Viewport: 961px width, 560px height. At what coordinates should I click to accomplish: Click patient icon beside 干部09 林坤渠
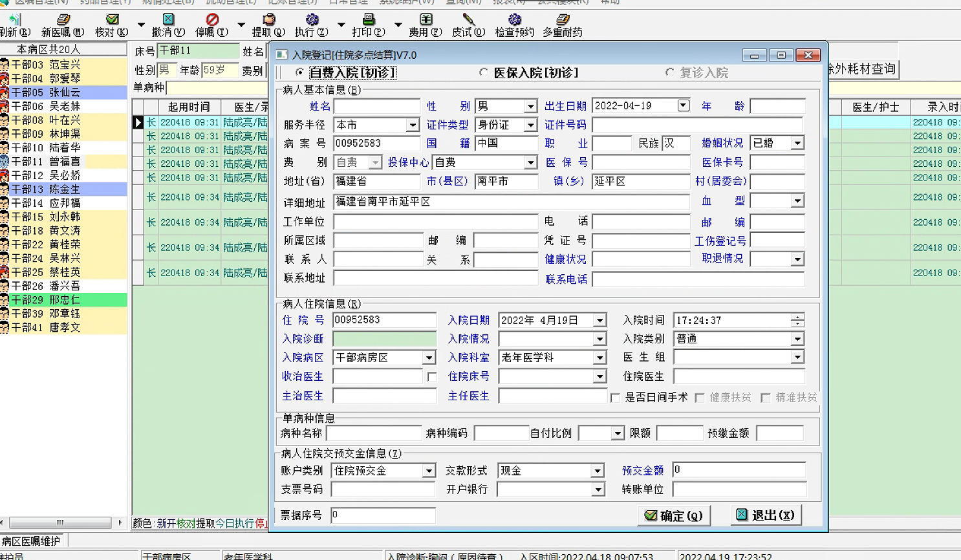tap(5, 134)
